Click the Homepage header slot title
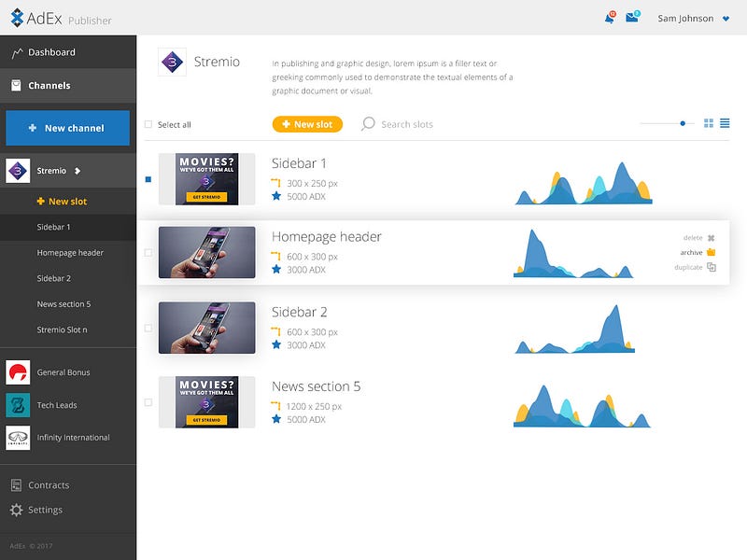747x560 pixels. (x=327, y=237)
